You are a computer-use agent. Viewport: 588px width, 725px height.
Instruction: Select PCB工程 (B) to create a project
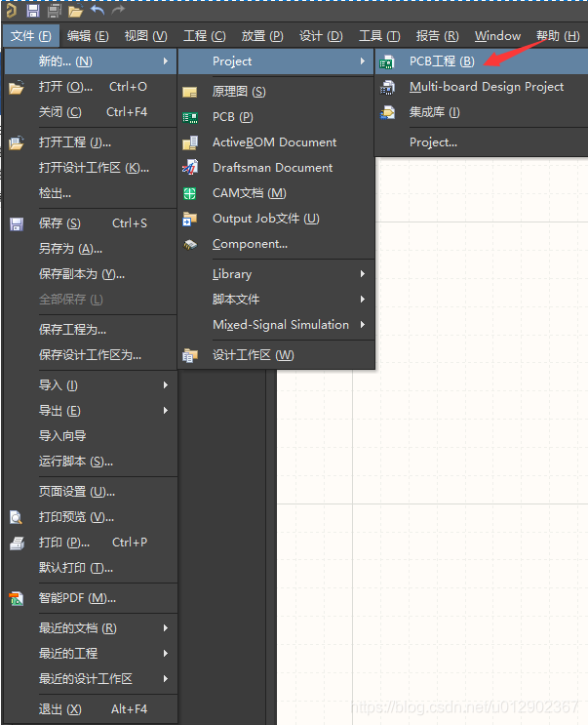(x=481, y=61)
